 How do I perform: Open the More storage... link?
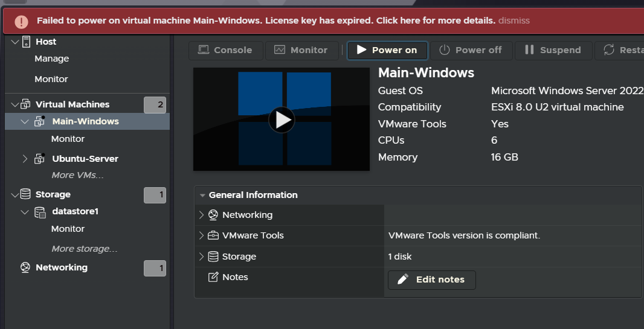click(x=85, y=249)
